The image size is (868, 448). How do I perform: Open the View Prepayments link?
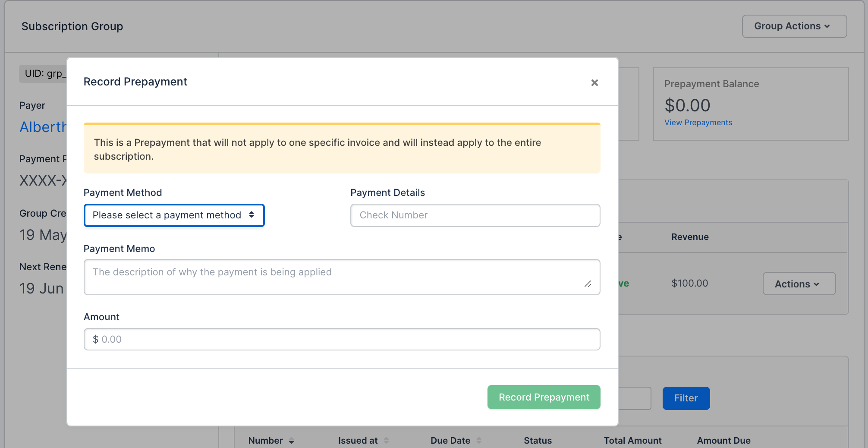698,123
